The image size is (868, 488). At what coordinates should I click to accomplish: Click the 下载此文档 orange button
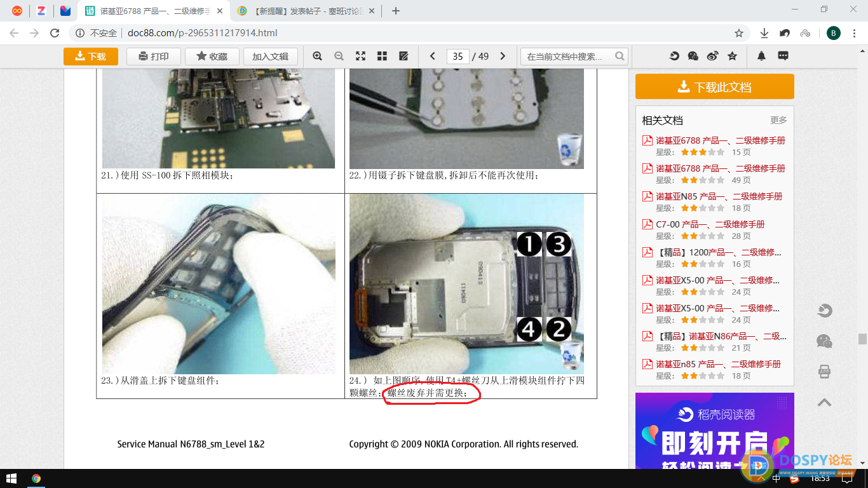coord(715,86)
